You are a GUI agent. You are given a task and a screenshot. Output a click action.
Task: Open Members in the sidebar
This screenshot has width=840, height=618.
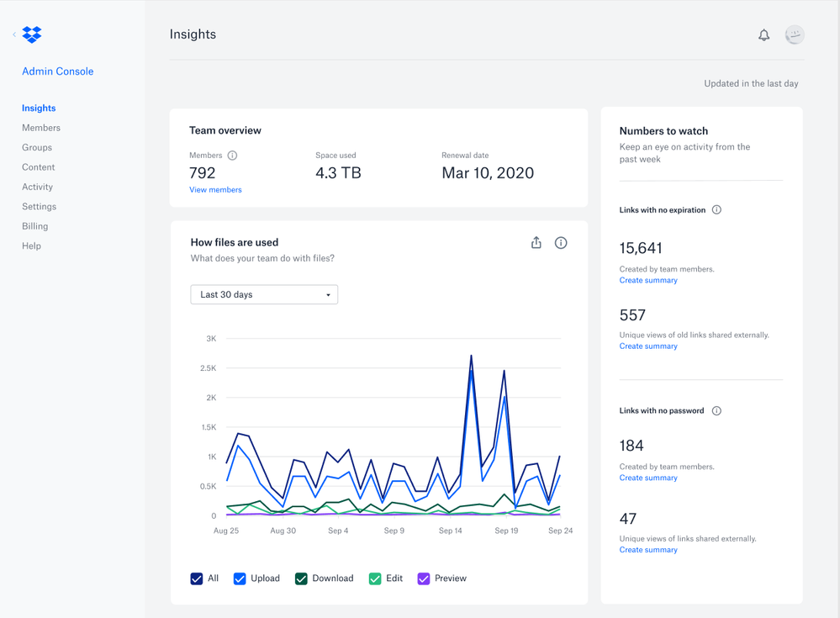click(x=41, y=128)
